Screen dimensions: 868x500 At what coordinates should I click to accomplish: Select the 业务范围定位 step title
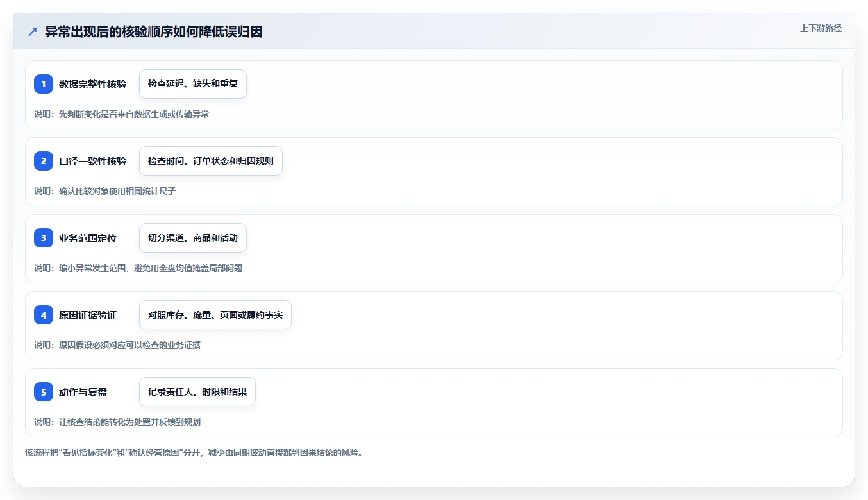pos(88,238)
